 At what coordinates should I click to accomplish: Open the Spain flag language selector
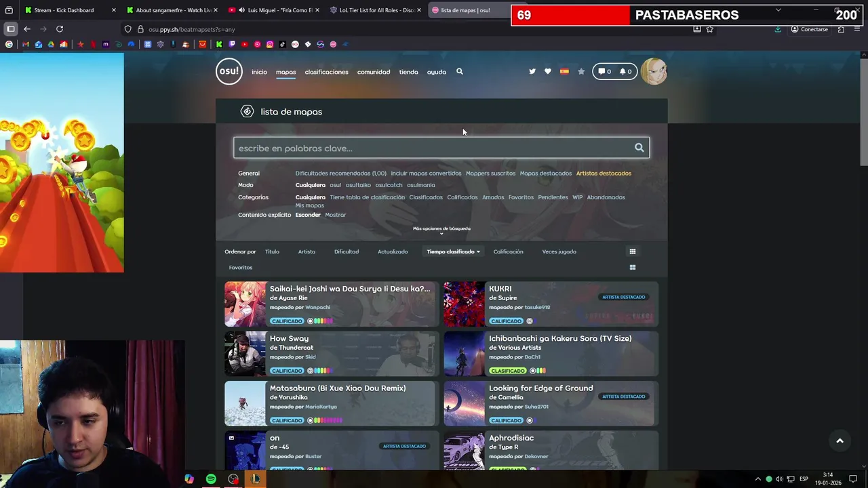coord(564,71)
